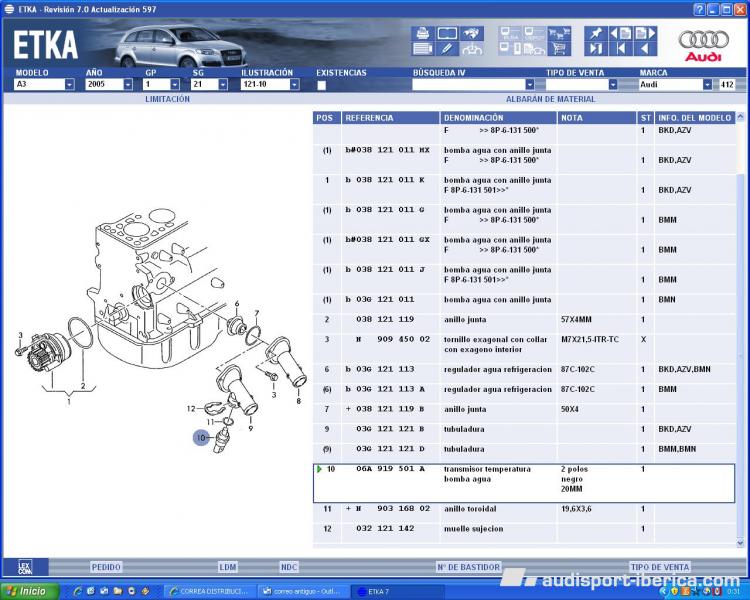Click the Pedido button in bottom bar
Viewport: 750px width, 600px height.
point(106,567)
